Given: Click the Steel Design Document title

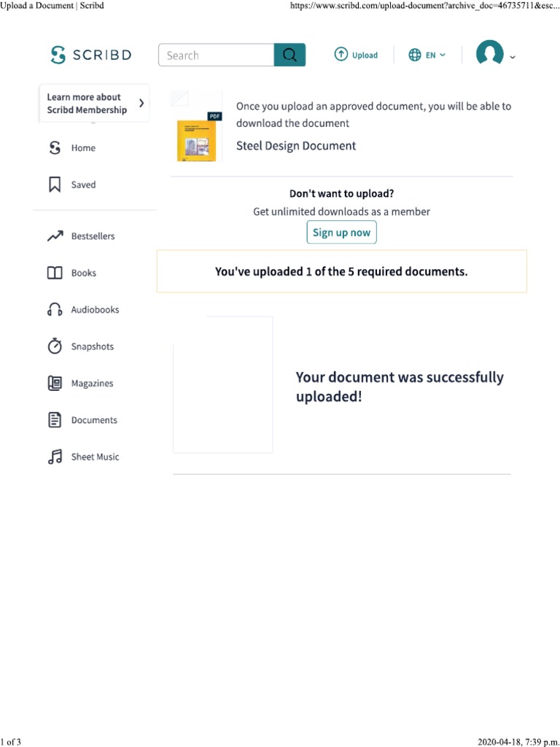Looking at the screenshot, I should pyautogui.click(x=296, y=146).
